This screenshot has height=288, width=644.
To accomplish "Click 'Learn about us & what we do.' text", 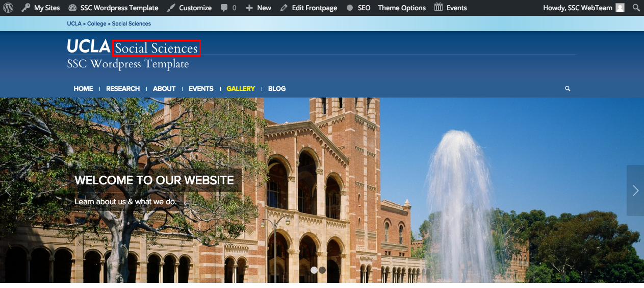I will [x=125, y=202].
